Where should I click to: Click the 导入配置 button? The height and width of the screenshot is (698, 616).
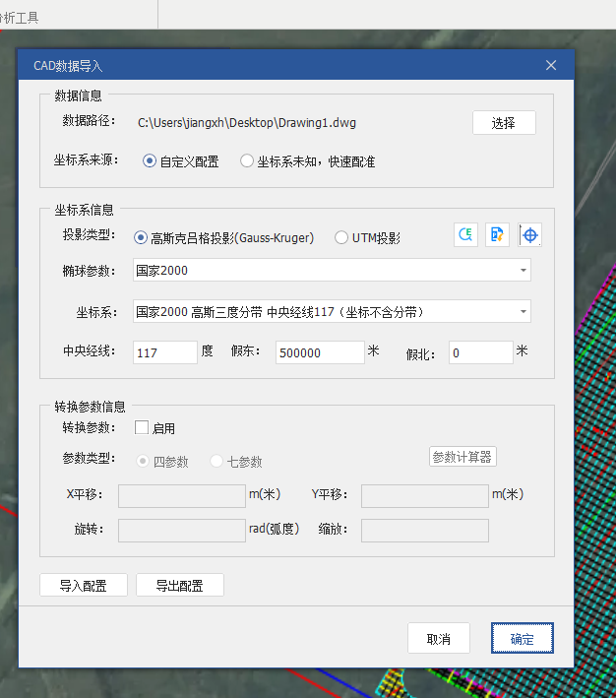click(x=84, y=586)
